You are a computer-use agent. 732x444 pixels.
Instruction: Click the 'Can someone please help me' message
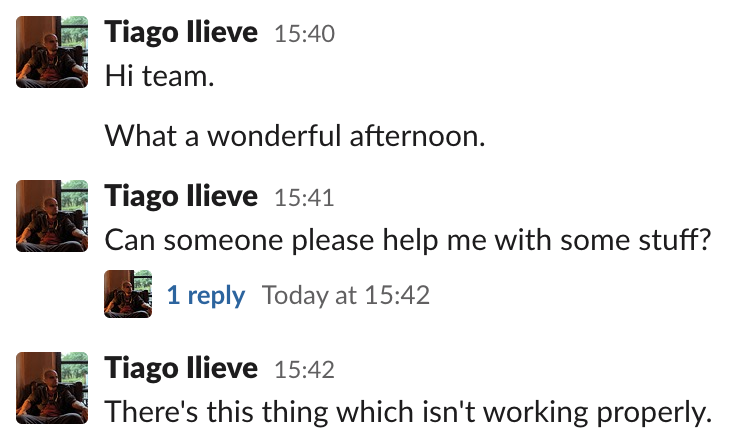pos(407,239)
